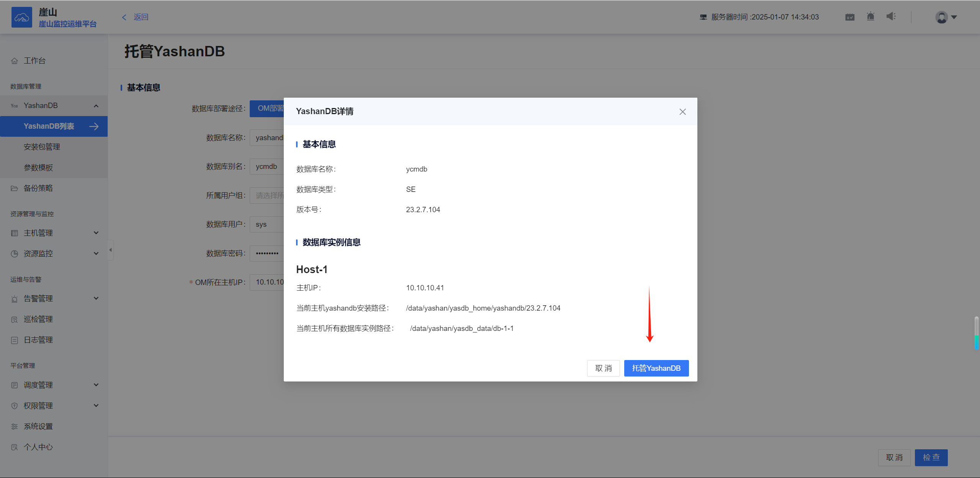This screenshot has width=980, height=478.
Task: Click the 巡检管理 inspection icon
Action: point(15,319)
